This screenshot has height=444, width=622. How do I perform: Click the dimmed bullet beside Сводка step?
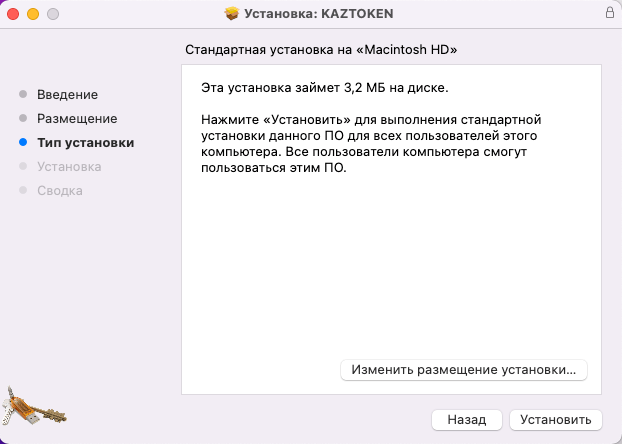click(23, 190)
